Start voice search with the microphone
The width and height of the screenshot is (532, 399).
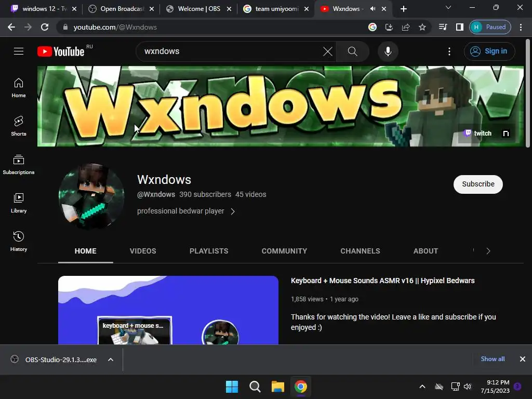tap(388, 51)
